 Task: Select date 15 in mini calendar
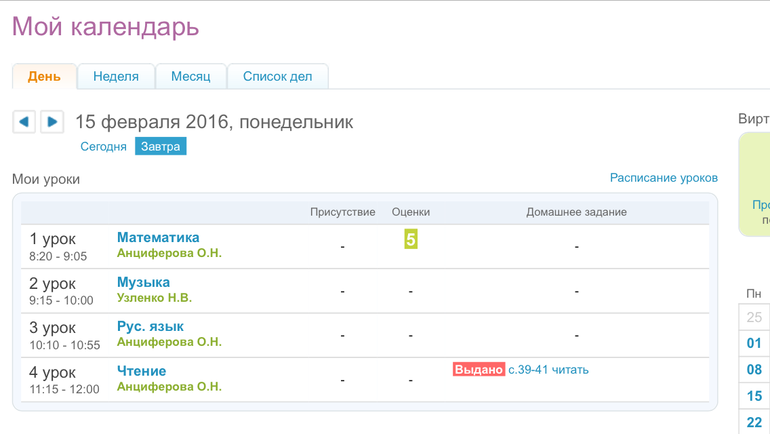(x=754, y=396)
